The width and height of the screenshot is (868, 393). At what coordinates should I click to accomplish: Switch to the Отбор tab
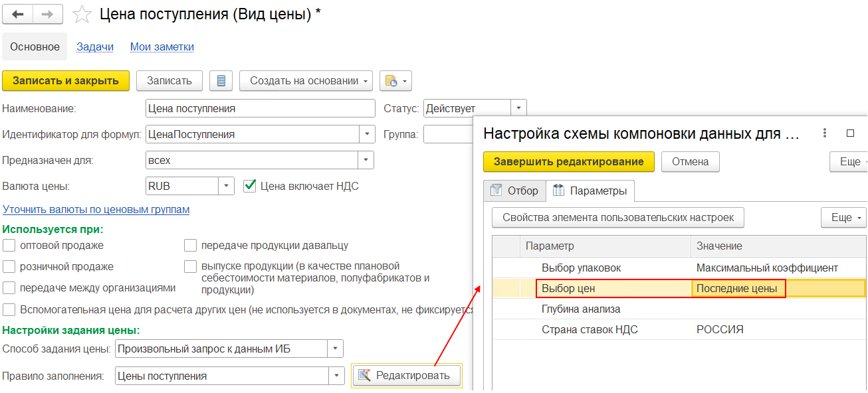(x=514, y=191)
